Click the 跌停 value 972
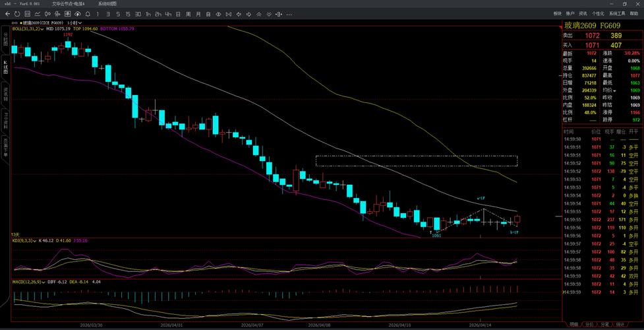Screen dimensions: 644x330 [x=636, y=119]
